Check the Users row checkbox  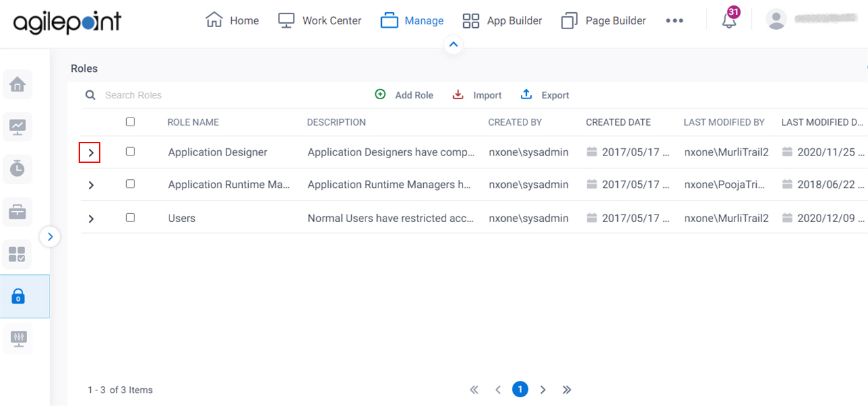130,217
